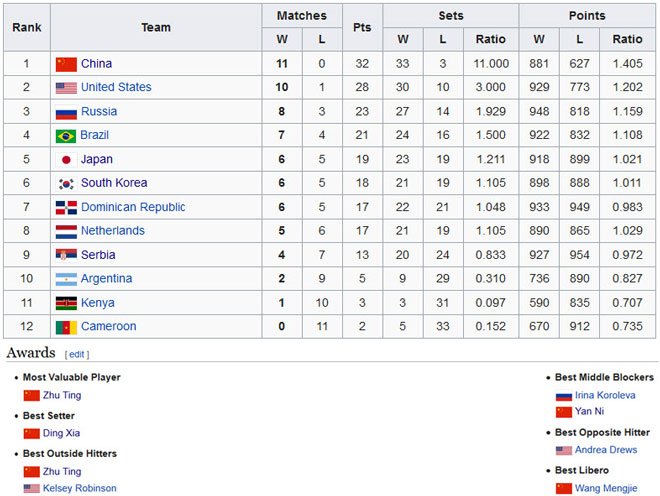Click the Cameroon flag icon in the table
660x496 pixels.
(x=66, y=327)
